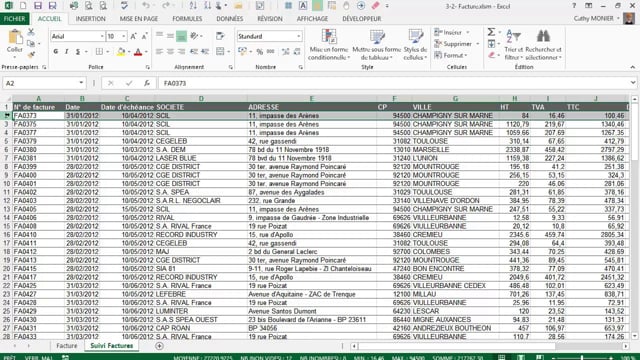Open the Name Box A2 dropdown

[81, 83]
